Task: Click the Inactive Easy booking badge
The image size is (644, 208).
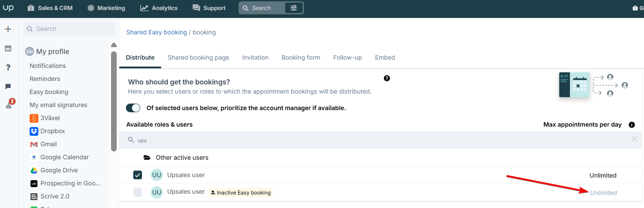Action: 241,192
